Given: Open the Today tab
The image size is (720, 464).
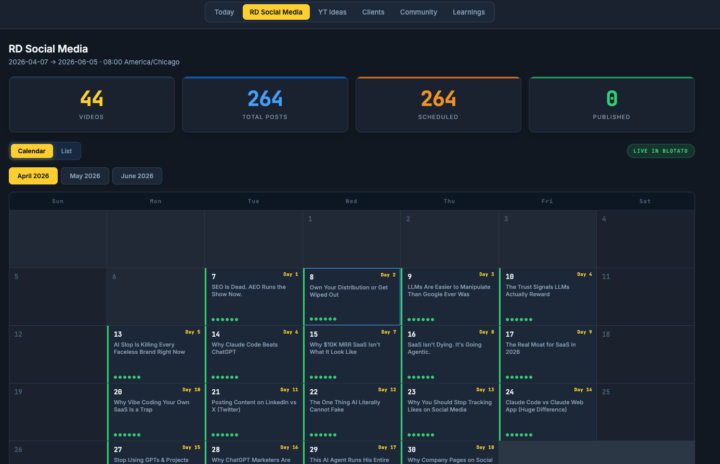Looking at the screenshot, I should pos(224,12).
